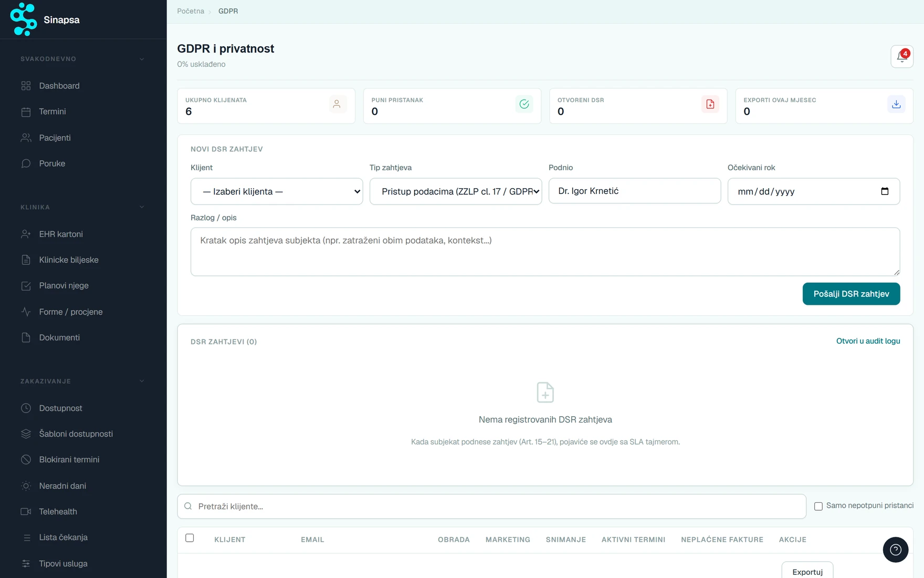Click into the Podnio input field
Screen dimensions: 924x578
[x=635, y=191]
